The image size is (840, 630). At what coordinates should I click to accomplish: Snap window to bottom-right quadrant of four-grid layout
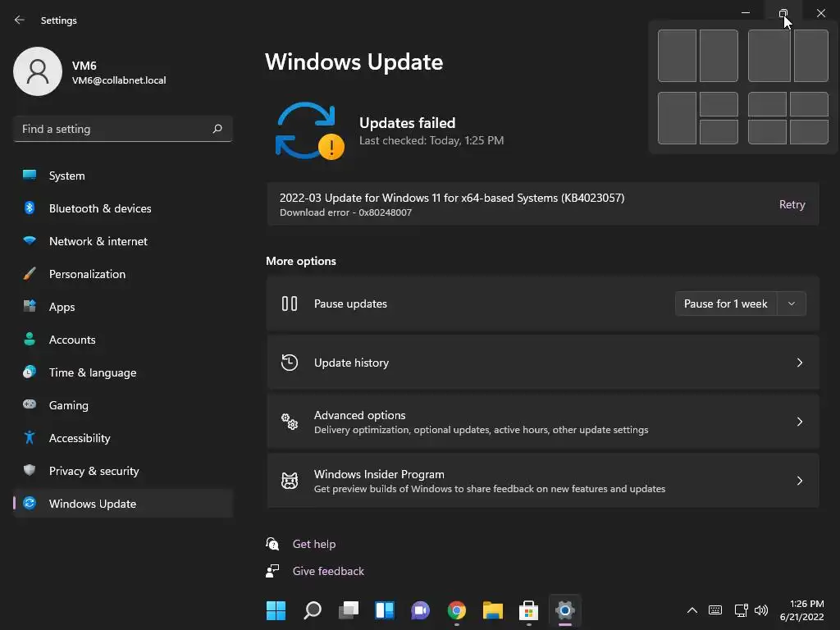click(x=809, y=132)
